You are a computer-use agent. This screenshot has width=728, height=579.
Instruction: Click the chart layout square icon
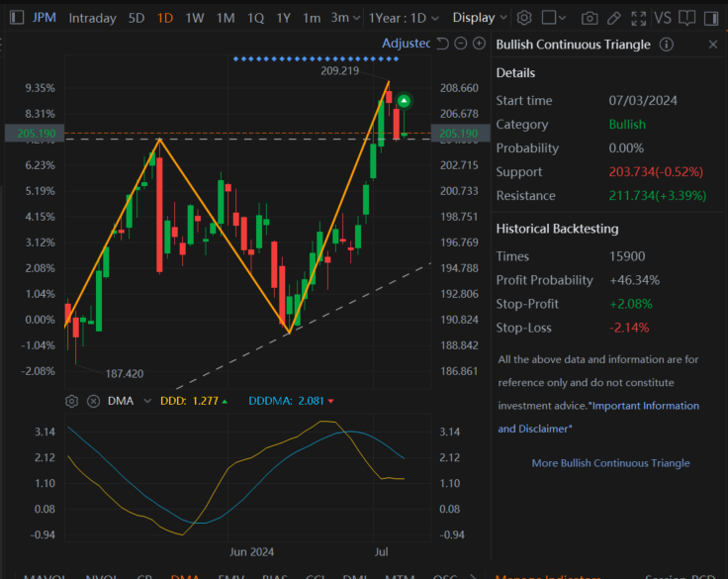tap(549, 18)
